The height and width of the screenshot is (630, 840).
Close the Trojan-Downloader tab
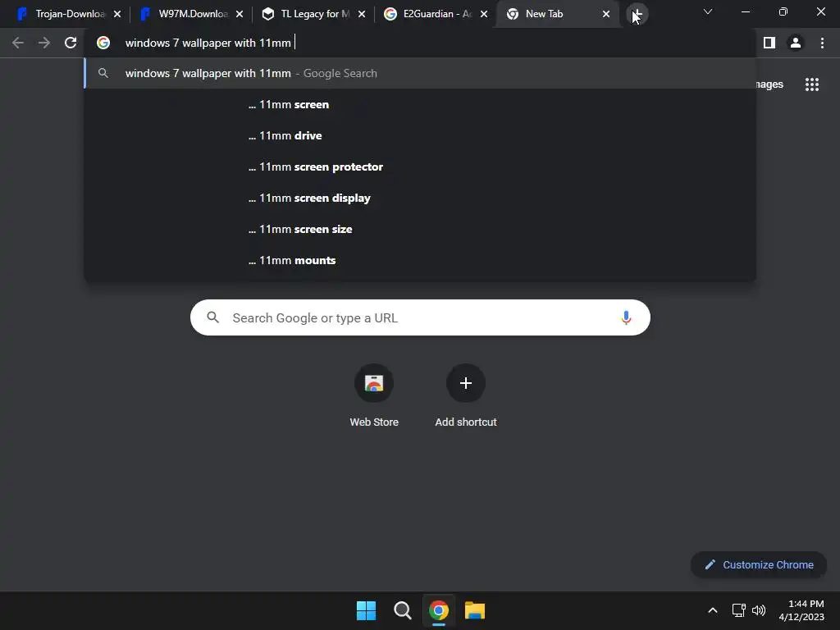tap(117, 14)
